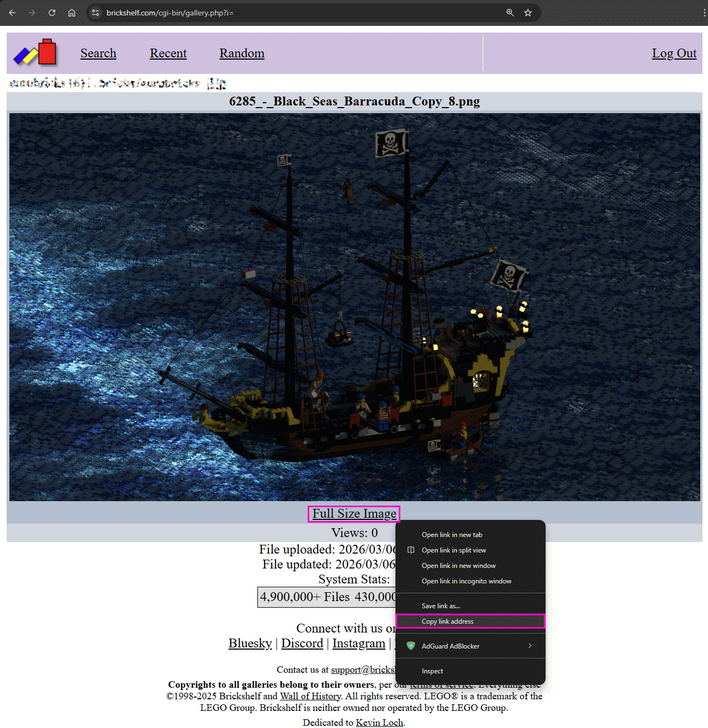Viewport: 708px width, 728px height.
Task: Click Inspect in the context menu
Action: [432, 671]
